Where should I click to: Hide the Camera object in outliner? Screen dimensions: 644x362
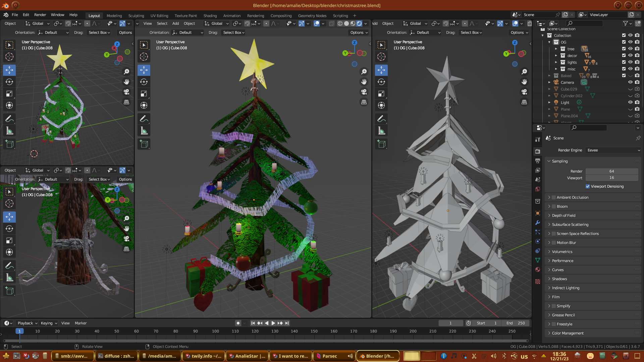(630, 82)
